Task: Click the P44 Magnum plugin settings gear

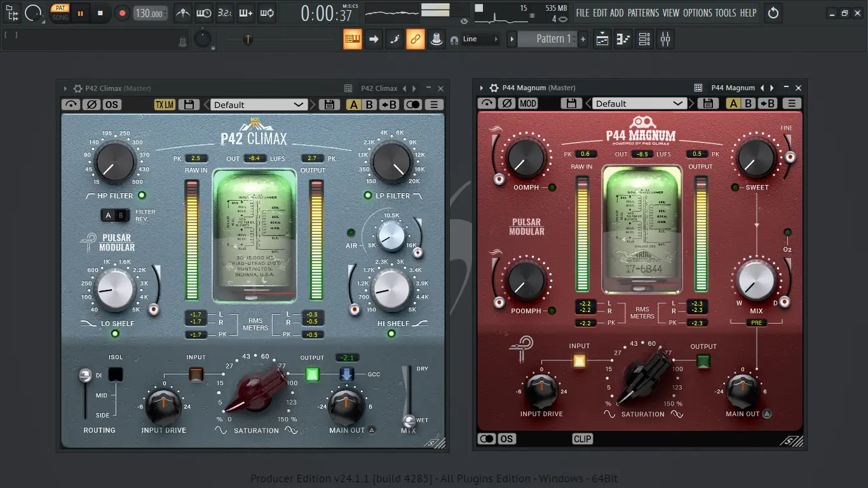Action: click(x=494, y=88)
